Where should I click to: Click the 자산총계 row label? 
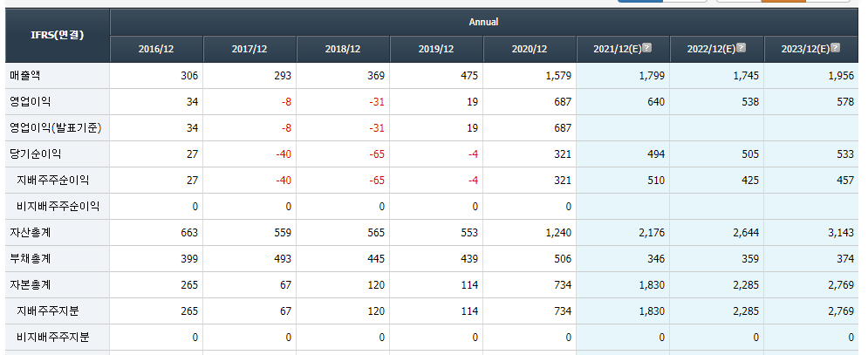30,233
